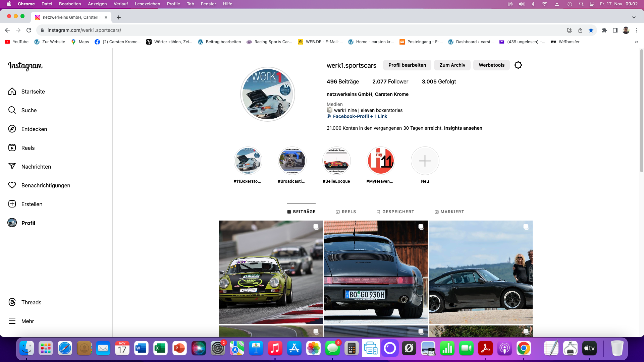The height and width of the screenshot is (362, 644).
Task: Click the Suche (Search) icon
Action: coord(12,110)
